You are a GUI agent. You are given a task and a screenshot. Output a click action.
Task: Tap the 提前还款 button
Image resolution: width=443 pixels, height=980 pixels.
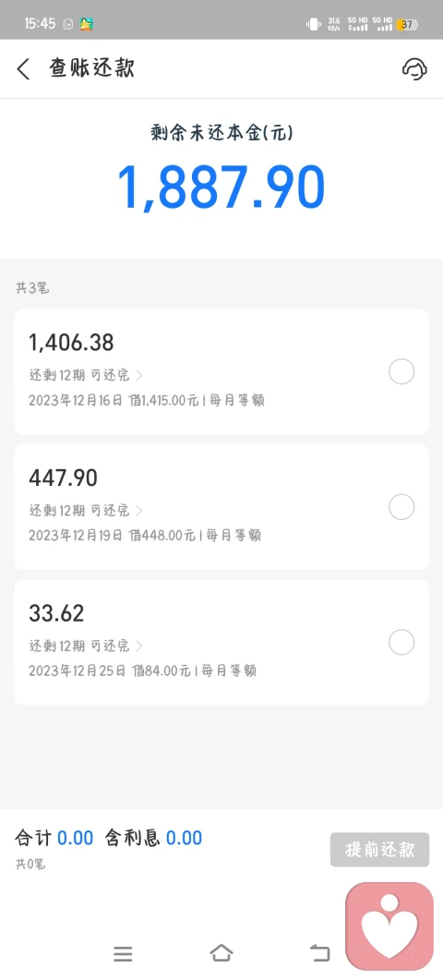[x=380, y=850]
